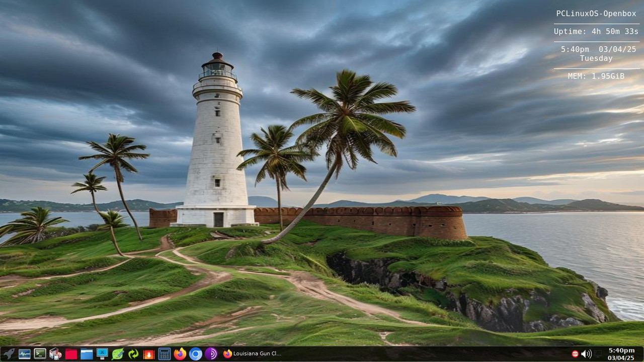Image resolution: width=644 pixels, height=362 pixels.
Task: Click the panel clock showing 5:40pm
Action: pyautogui.click(x=621, y=354)
